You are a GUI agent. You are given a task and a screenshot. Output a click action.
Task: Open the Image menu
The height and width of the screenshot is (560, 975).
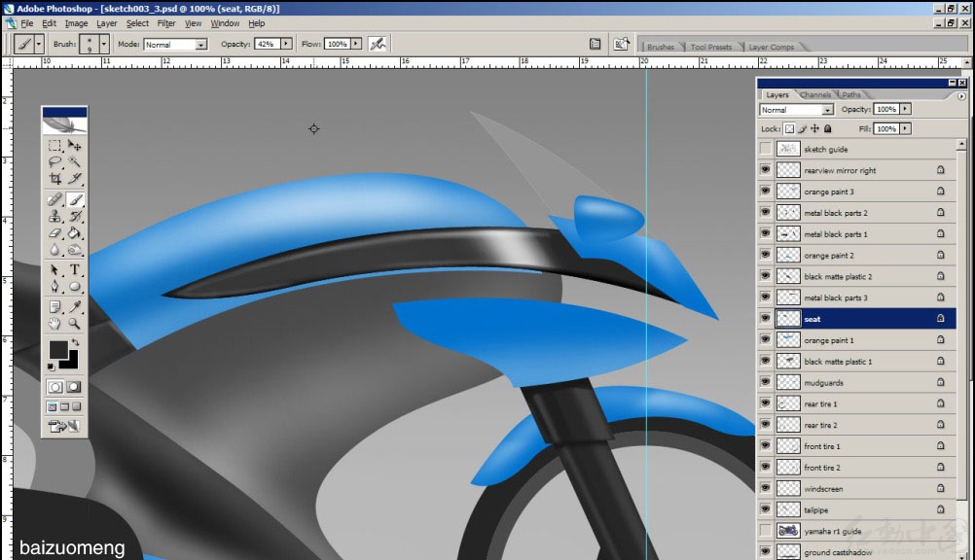coord(76,23)
